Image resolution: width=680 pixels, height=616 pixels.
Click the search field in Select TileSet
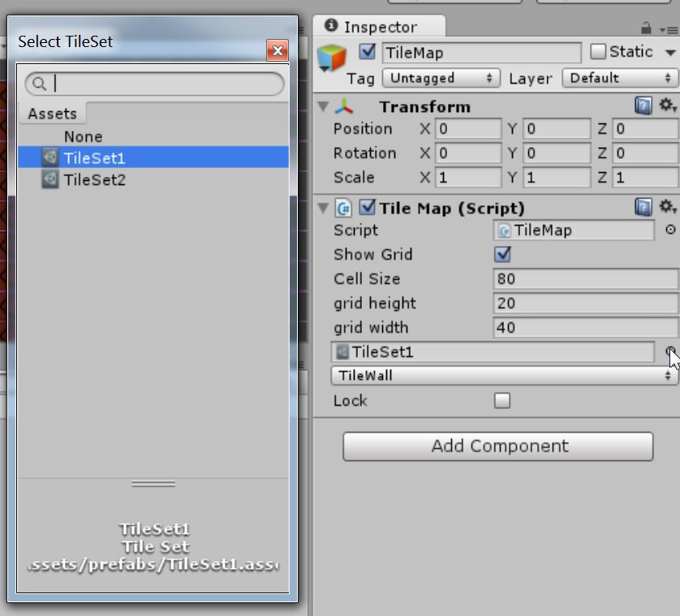155,84
